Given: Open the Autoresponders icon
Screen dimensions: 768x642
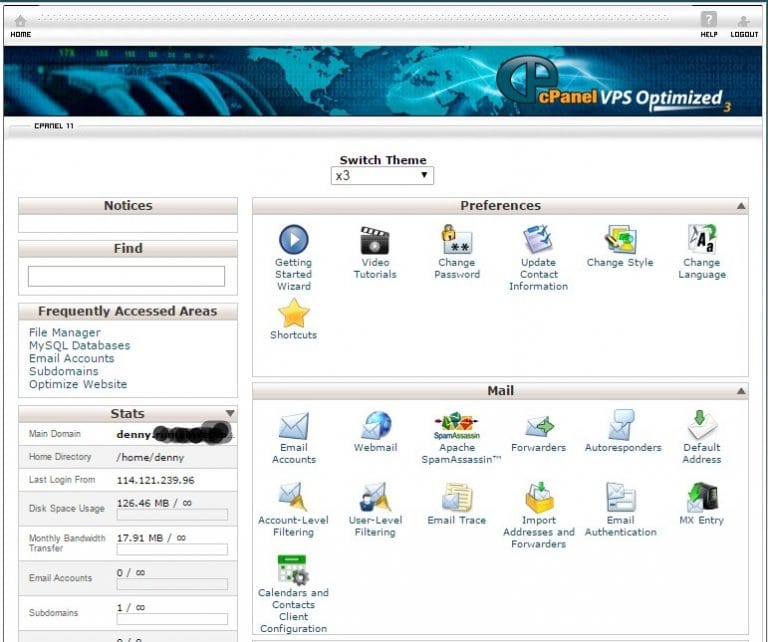Looking at the screenshot, I should click(x=621, y=425).
